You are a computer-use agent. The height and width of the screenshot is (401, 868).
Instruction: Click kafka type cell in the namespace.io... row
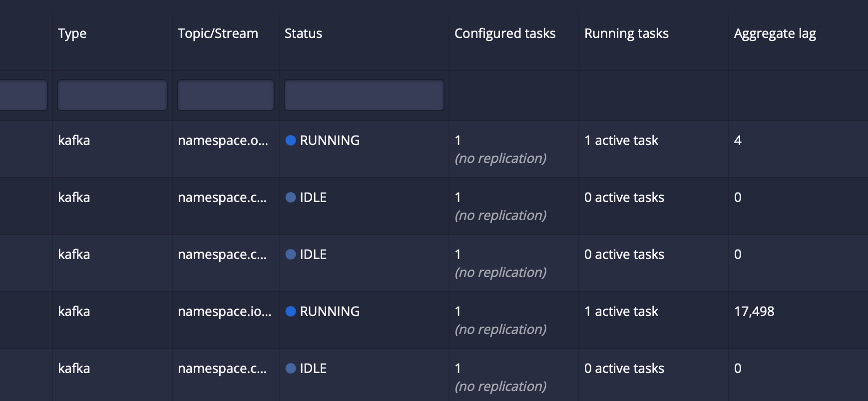click(74, 311)
